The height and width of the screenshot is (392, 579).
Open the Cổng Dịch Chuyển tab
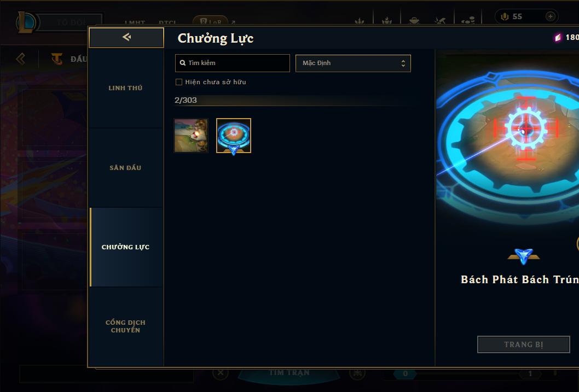125,326
